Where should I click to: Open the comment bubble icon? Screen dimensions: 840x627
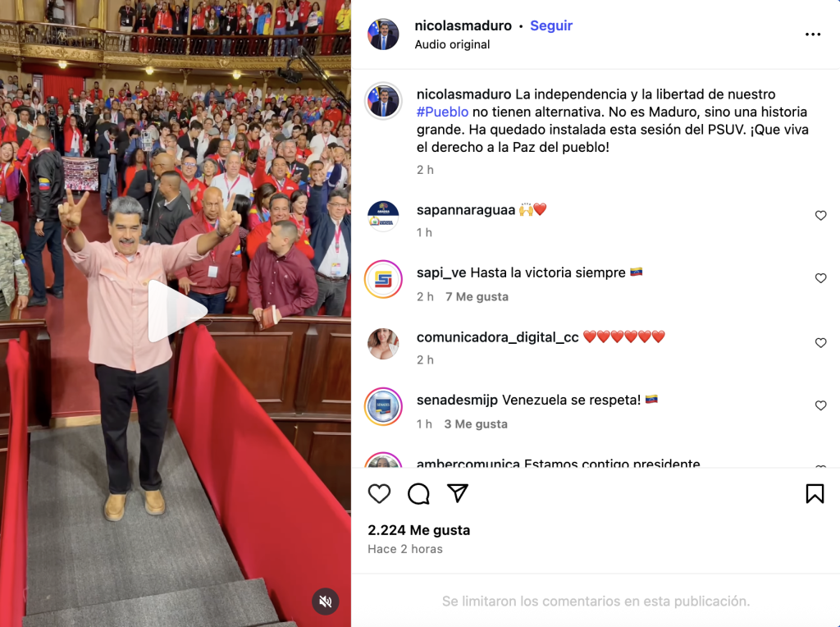pyautogui.click(x=418, y=493)
